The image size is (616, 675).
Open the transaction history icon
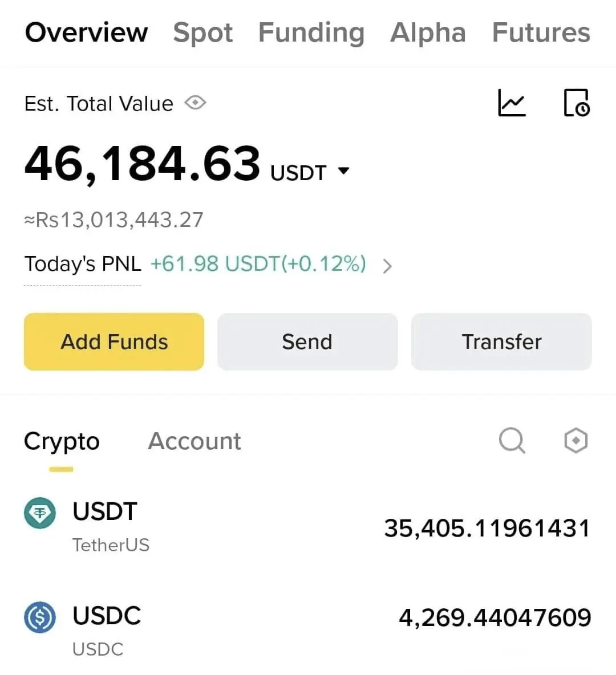coord(577,103)
